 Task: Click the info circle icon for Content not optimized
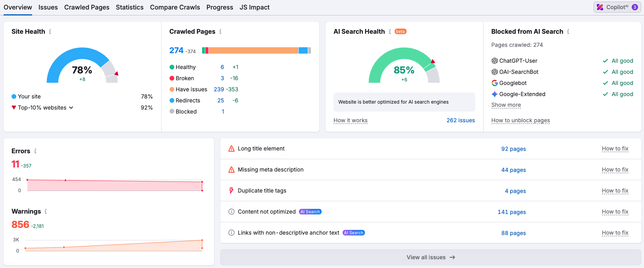pyautogui.click(x=231, y=212)
